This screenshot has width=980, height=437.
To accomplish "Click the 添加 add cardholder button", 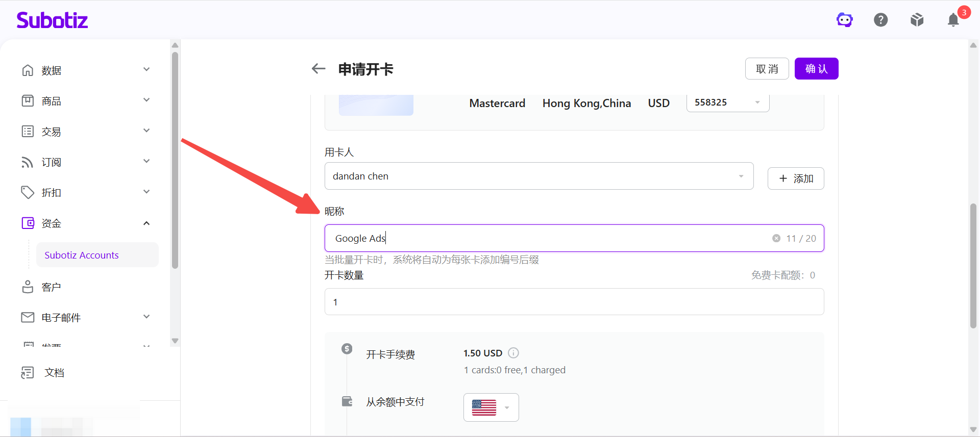I will click(796, 178).
